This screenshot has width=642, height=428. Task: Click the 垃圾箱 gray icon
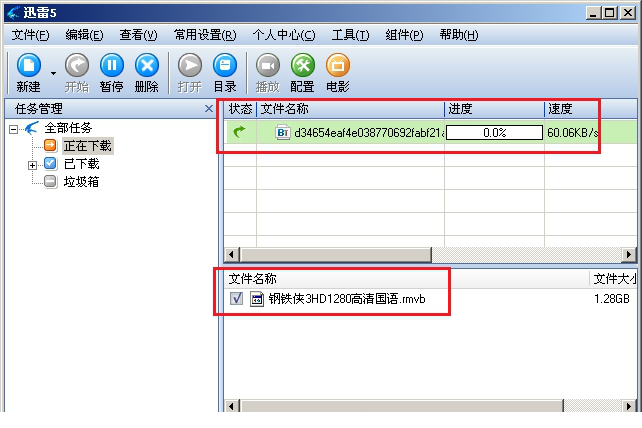tap(50, 181)
